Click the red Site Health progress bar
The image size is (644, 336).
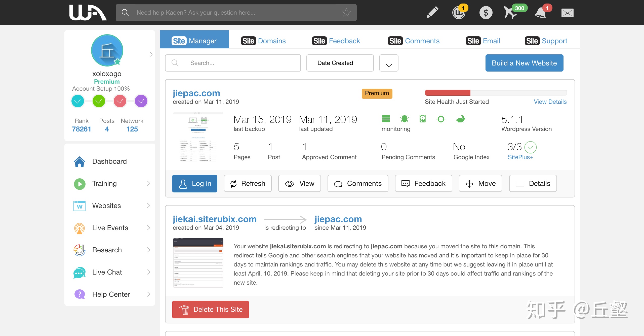(448, 93)
